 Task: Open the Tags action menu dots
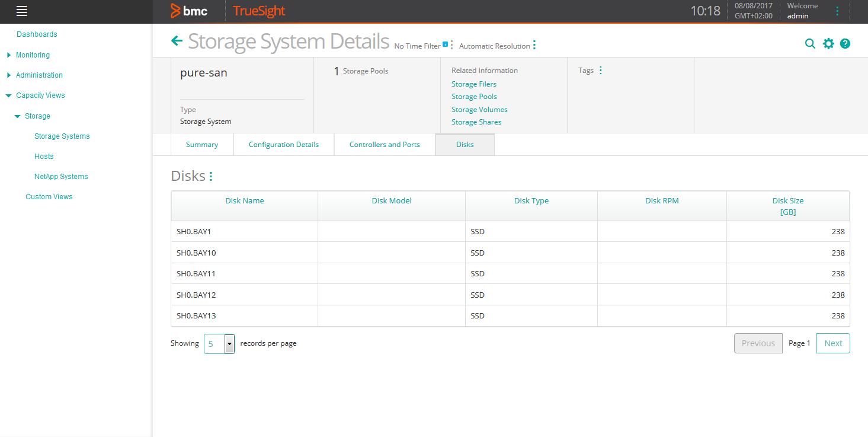coord(601,70)
